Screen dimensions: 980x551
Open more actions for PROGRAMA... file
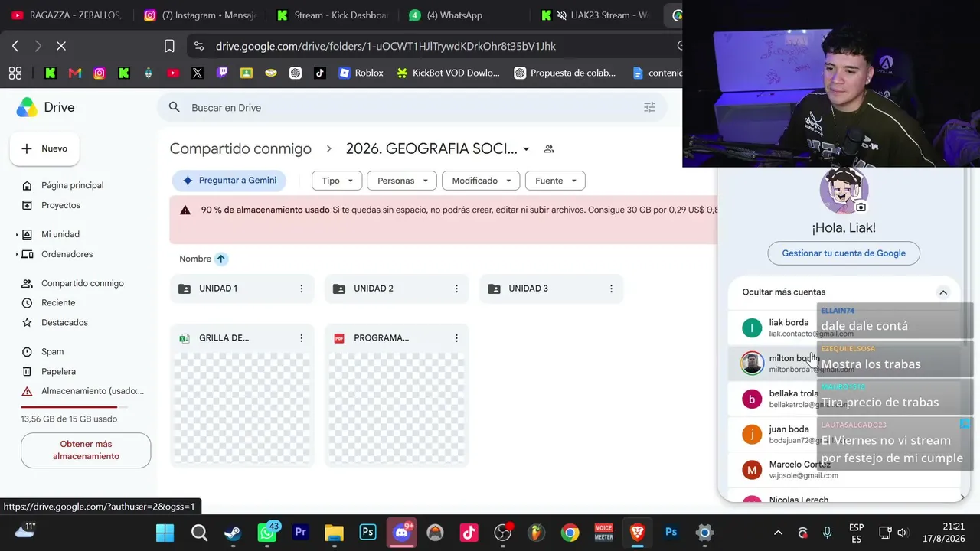(456, 337)
